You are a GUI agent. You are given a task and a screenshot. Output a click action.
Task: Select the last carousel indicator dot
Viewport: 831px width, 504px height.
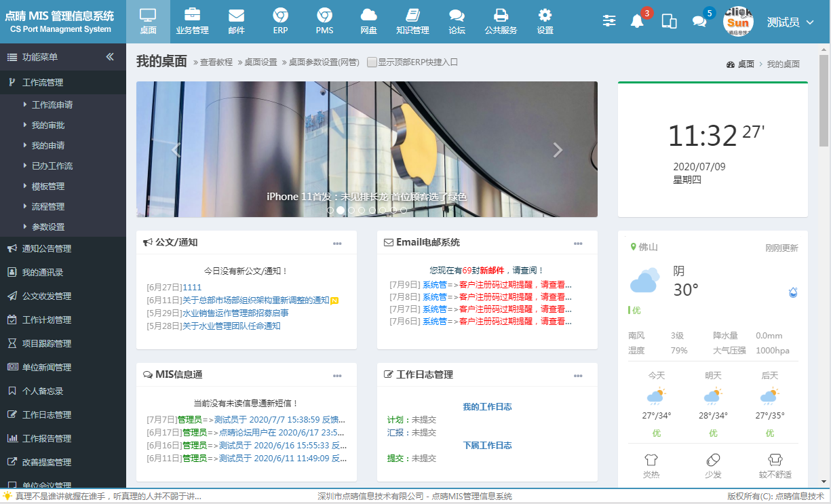pyautogui.click(x=404, y=210)
